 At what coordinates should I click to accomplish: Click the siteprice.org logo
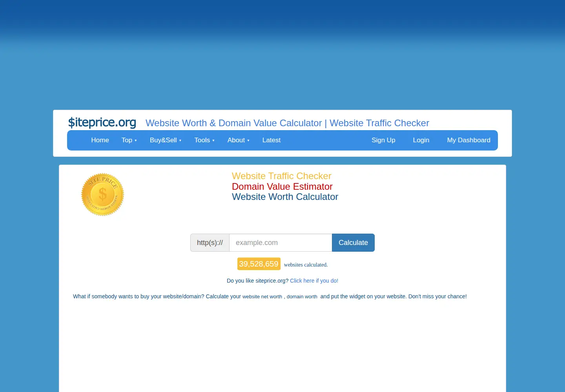pyautogui.click(x=102, y=122)
